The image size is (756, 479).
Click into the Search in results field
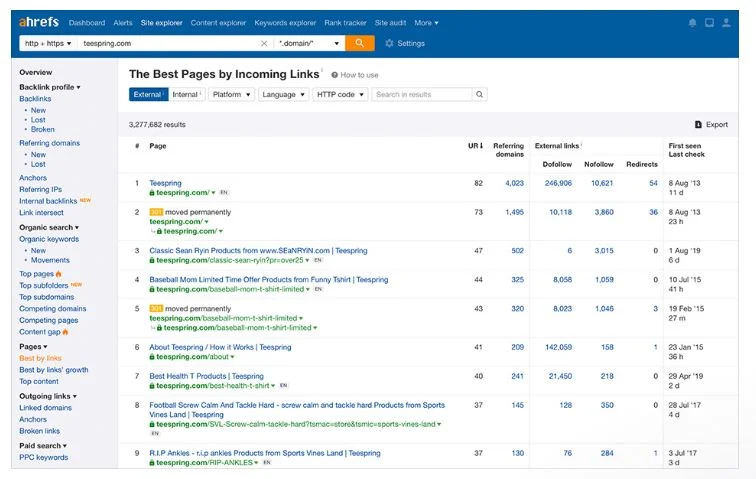pos(422,95)
